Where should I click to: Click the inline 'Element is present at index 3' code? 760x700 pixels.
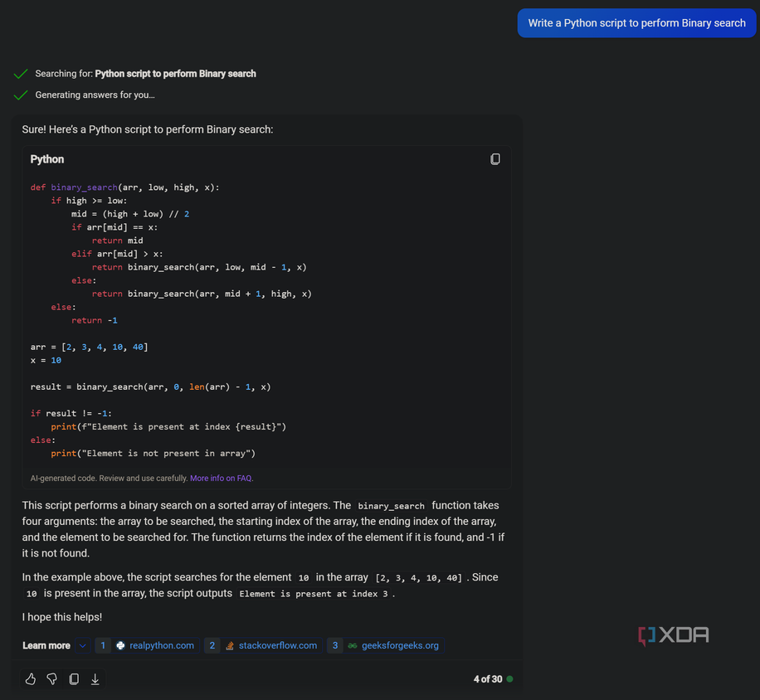[x=314, y=594]
